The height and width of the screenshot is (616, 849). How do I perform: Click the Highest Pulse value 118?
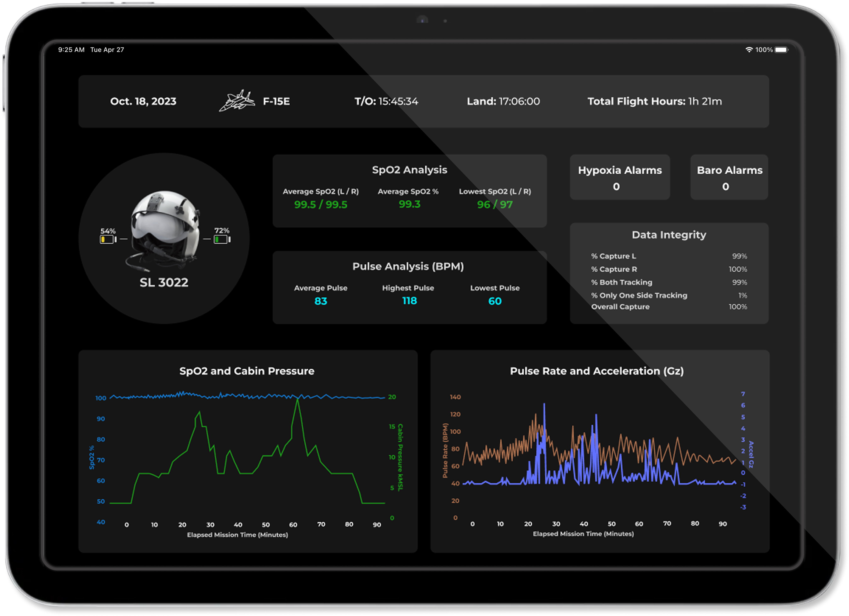[x=410, y=301]
